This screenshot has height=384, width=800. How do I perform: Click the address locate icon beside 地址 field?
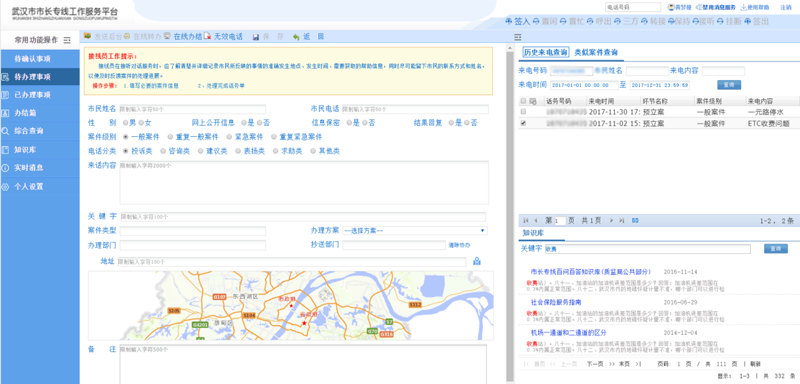(x=477, y=262)
